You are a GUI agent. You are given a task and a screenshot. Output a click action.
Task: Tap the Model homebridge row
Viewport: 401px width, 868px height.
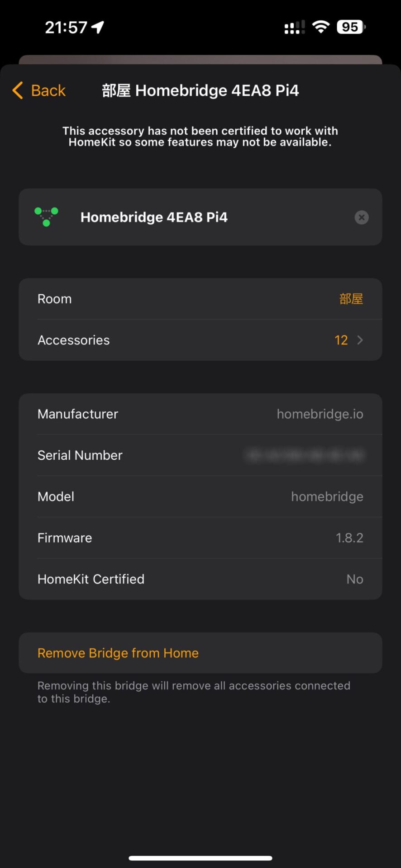click(200, 496)
